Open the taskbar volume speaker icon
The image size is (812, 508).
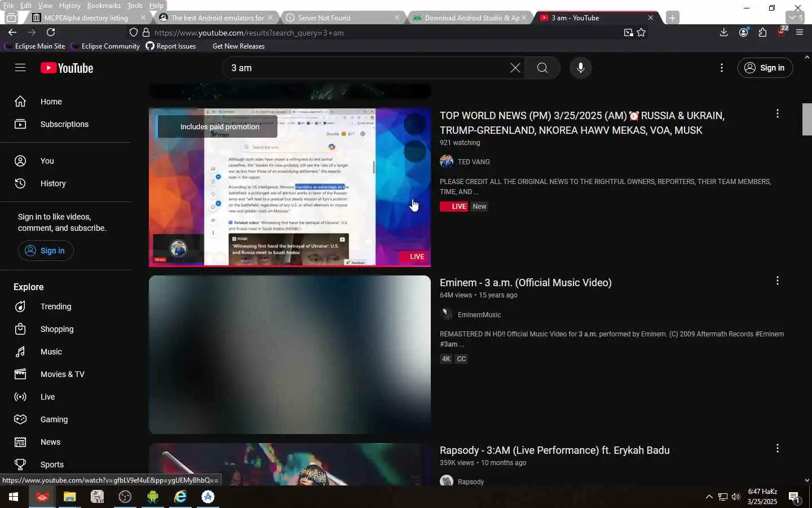736,497
